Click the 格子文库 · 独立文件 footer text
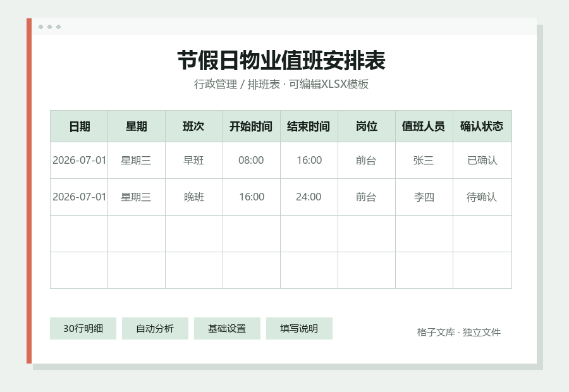The height and width of the screenshot is (392, 569). [459, 332]
